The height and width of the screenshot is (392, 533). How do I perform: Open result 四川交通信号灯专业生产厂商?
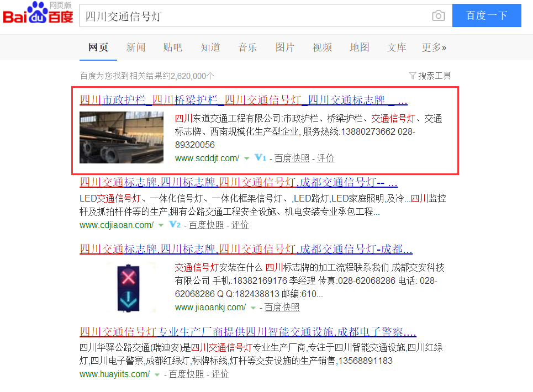pos(248,331)
